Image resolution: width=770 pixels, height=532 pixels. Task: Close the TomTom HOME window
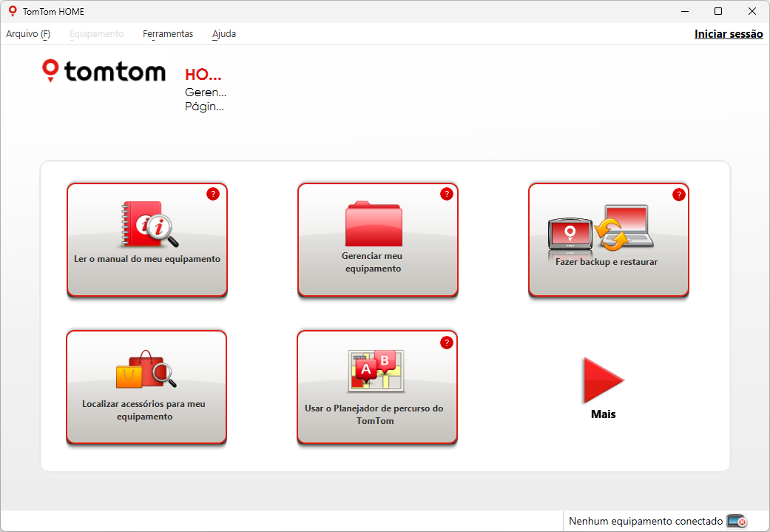pyautogui.click(x=752, y=11)
